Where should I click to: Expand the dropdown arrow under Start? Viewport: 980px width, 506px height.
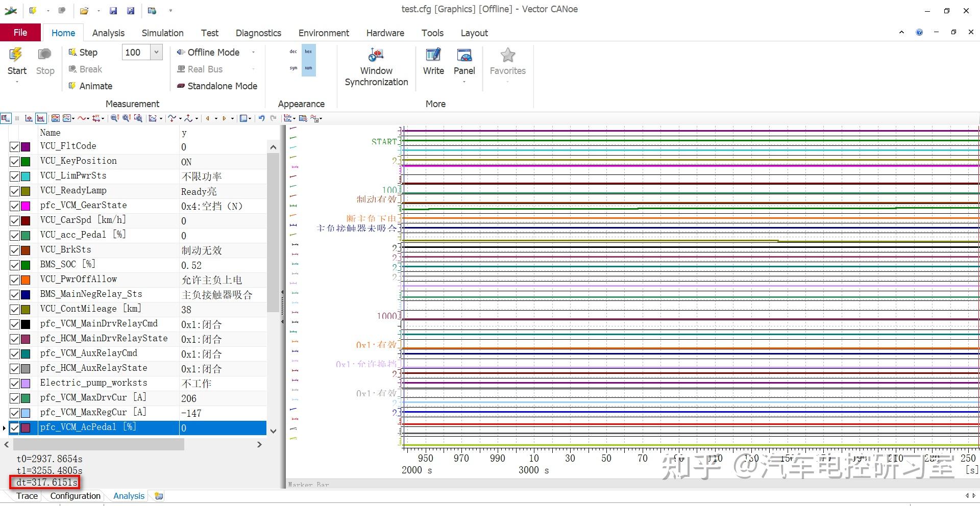(17, 82)
